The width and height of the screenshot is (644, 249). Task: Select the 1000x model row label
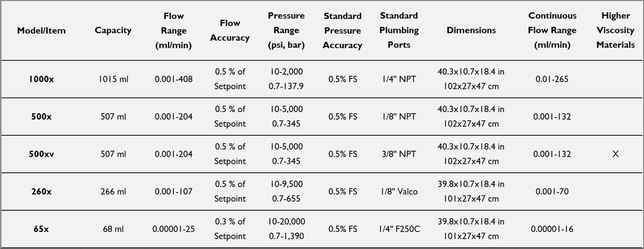[x=41, y=79]
